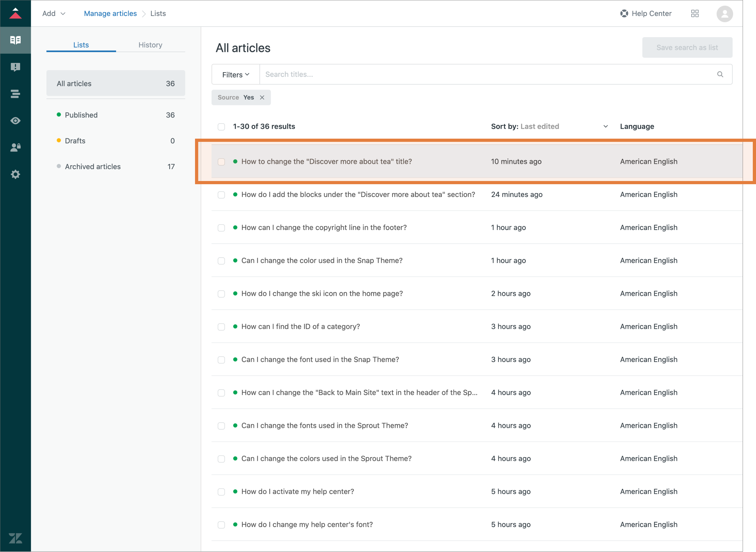The image size is (756, 552).
Task: Toggle the select-all results checkbox
Action: [221, 127]
